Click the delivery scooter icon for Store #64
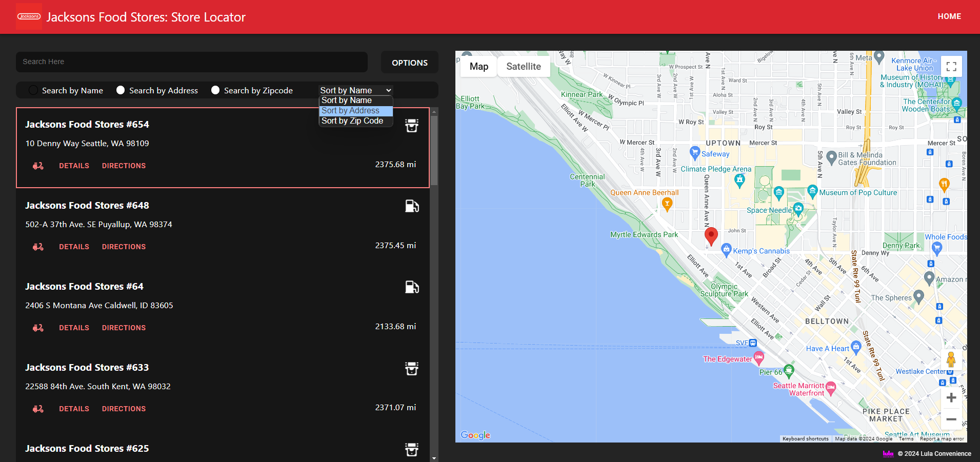 tap(38, 328)
